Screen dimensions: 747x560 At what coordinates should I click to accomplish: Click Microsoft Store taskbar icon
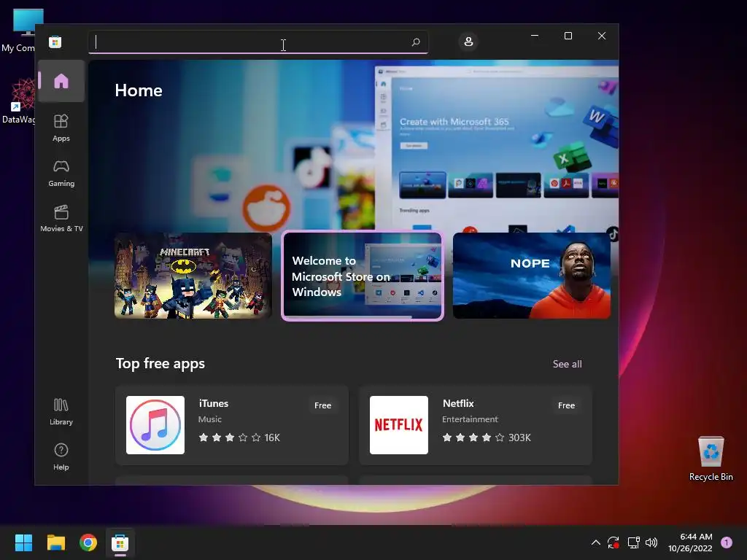(120, 542)
